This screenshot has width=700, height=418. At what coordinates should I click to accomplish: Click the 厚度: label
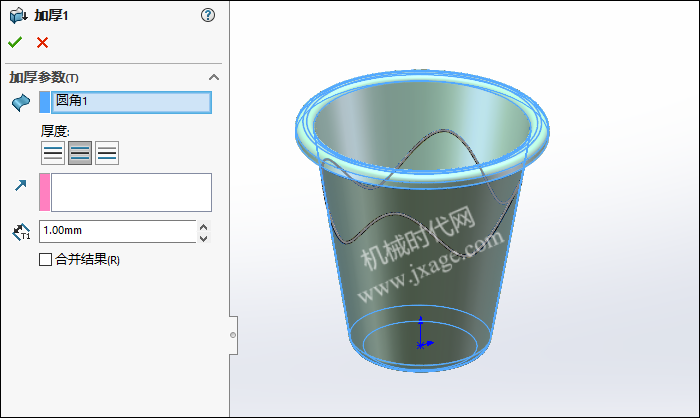point(55,131)
